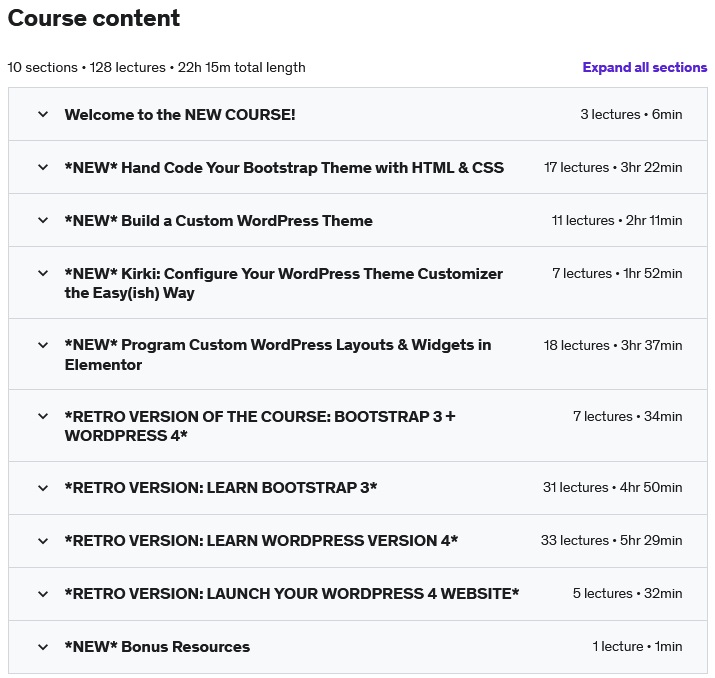Expand chevron beside RETRO VERSION OF THE COURSE section
The width and height of the screenshot is (715, 678).
(x=43, y=416)
